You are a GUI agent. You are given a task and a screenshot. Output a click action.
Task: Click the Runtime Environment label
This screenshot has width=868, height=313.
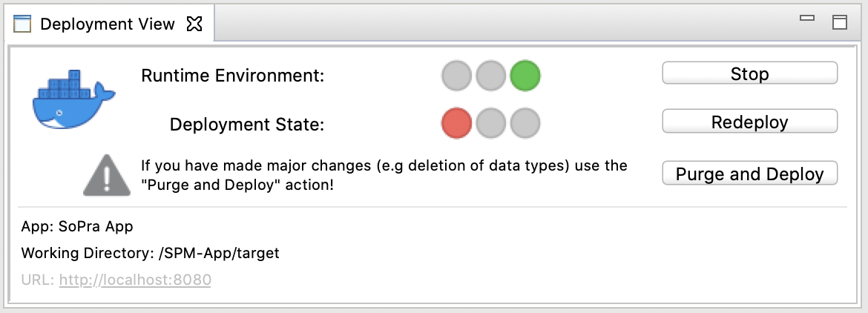click(x=232, y=76)
